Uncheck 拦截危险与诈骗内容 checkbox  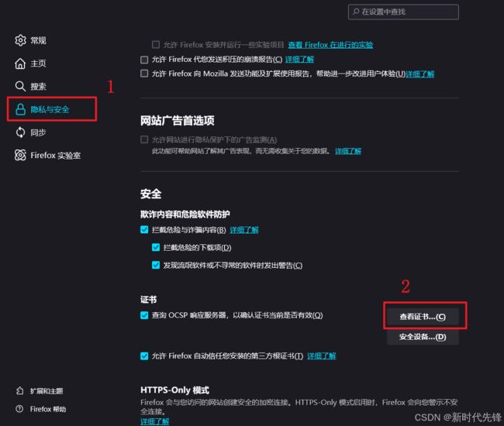[x=144, y=229]
